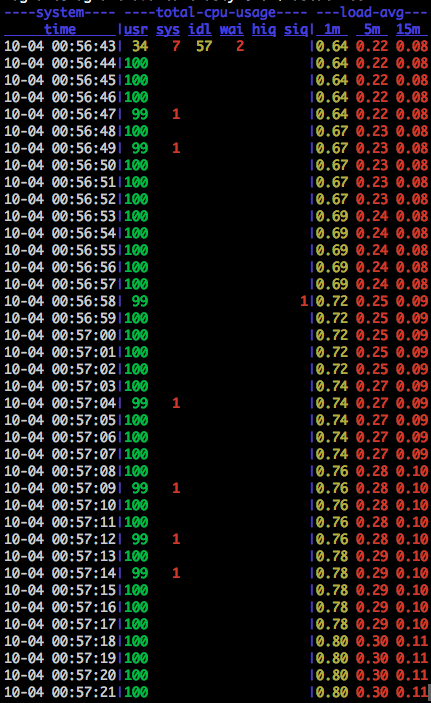This screenshot has height=703, width=431.
Task: Click the timestamp 10-04 00:56:50
Action: pyautogui.click(x=60, y=165)
